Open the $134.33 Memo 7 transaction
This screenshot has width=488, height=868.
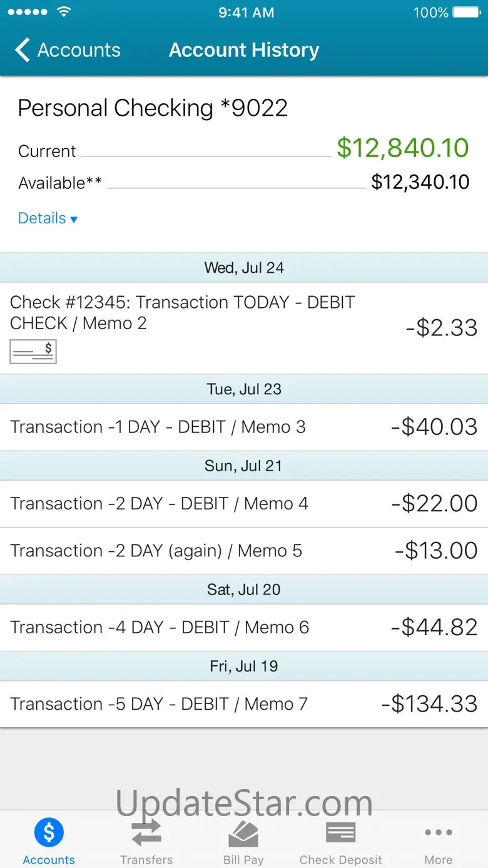(244, 704)
